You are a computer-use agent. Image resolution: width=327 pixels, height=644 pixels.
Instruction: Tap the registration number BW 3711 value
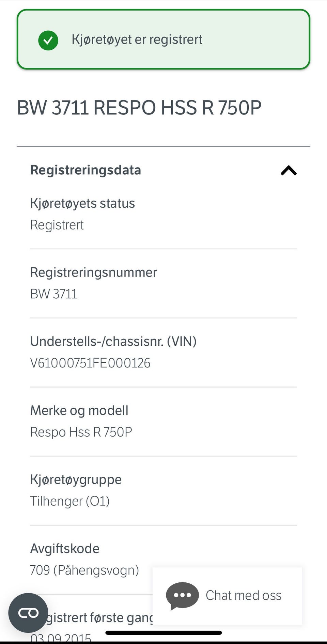tap(54, 294)
